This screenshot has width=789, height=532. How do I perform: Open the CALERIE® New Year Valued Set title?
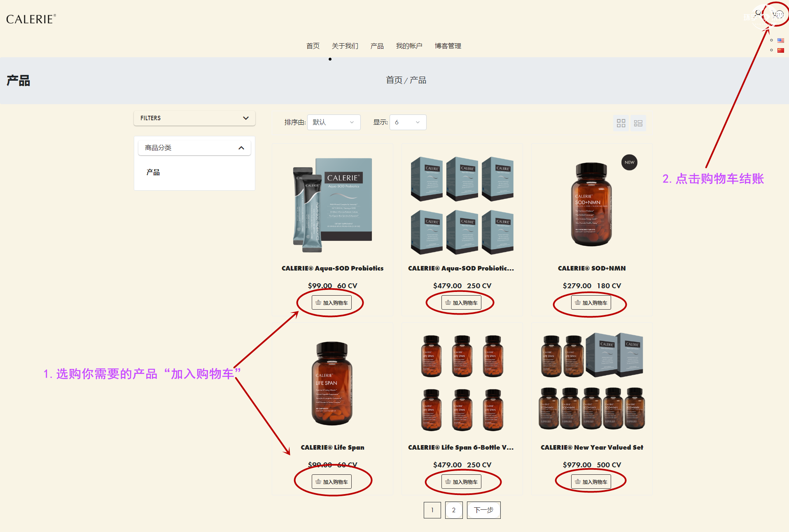coord(592,447)
